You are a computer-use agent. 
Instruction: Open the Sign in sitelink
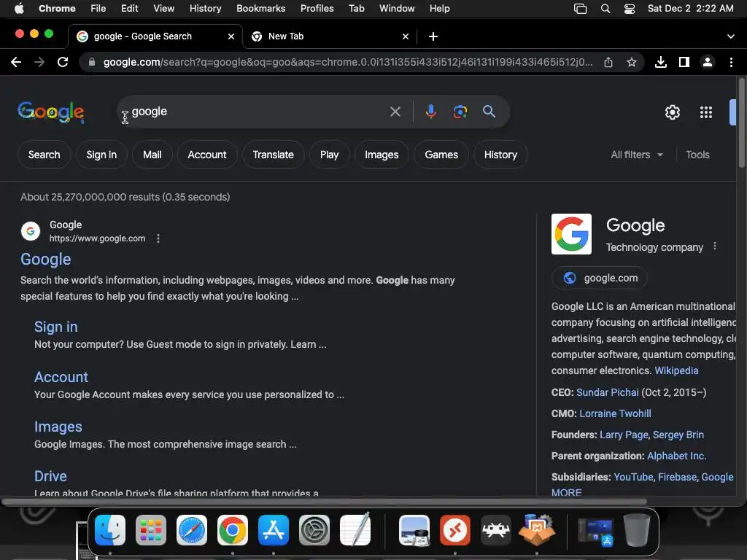(55, 327)
